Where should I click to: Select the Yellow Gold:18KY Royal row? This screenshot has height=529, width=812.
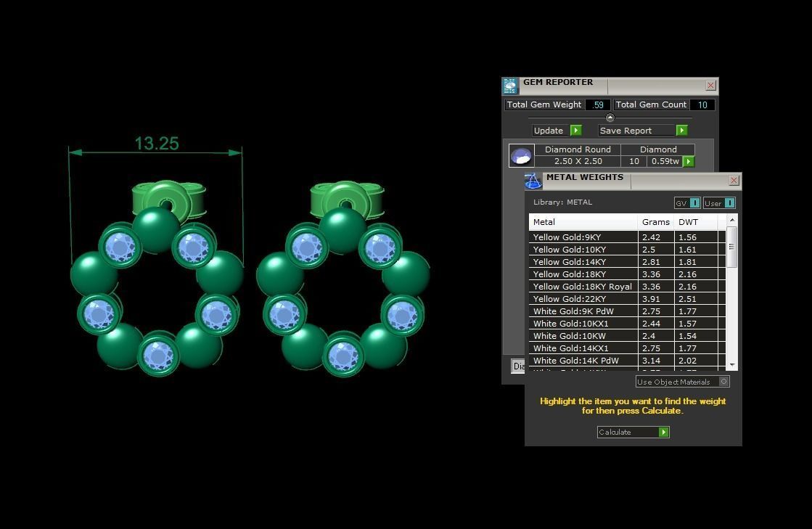(x=627, y=287)
